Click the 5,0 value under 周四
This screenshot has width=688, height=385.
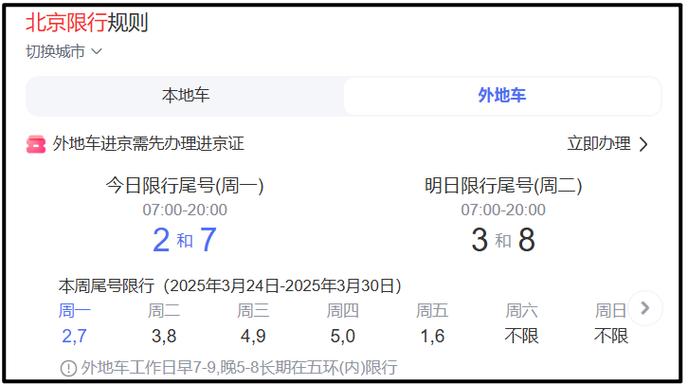[343, 336]
